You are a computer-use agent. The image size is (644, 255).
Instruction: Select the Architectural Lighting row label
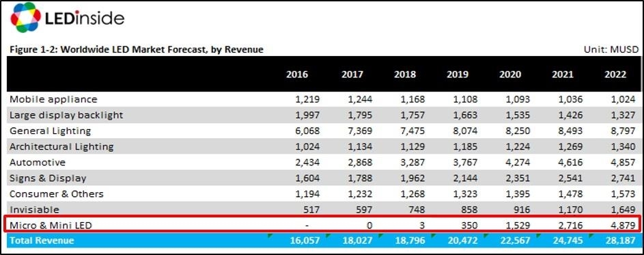tap(61, 146)
